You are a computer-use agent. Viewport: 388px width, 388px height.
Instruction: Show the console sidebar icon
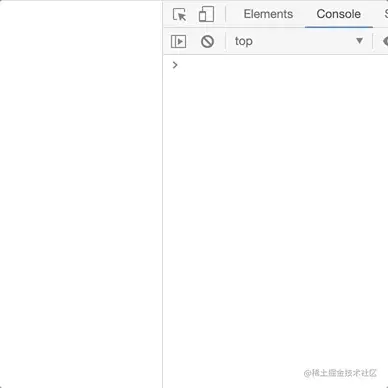point(178,42)
